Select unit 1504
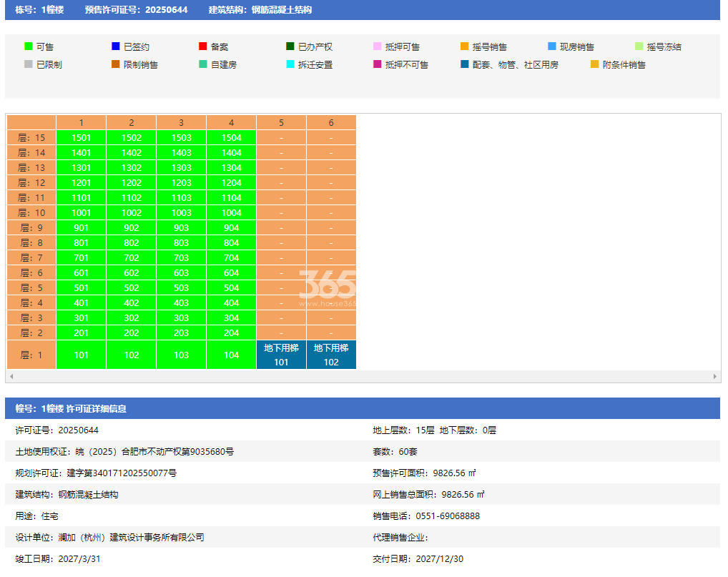This screenshot has width=728, height=577. click(x=231, y=137)
